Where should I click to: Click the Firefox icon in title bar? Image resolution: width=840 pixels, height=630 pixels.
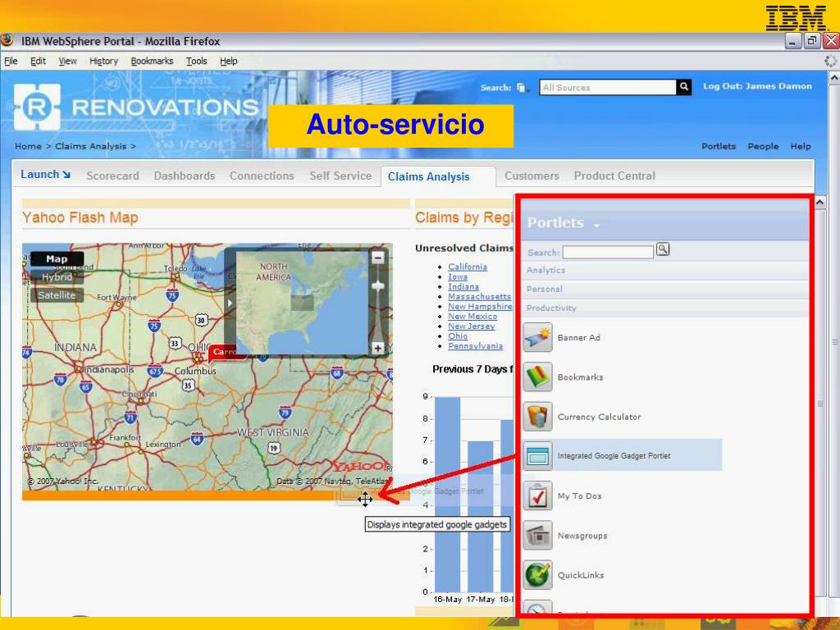pyautogui.click(x=7, y=41)
